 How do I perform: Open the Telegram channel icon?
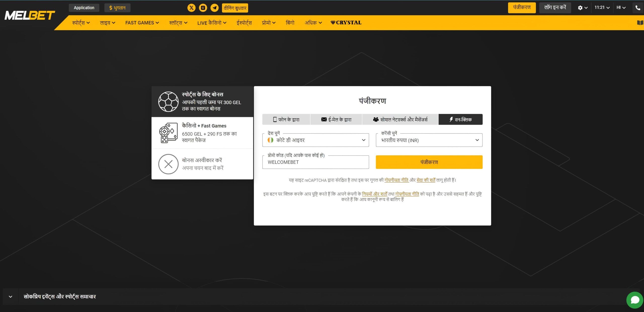click(214, 8)
